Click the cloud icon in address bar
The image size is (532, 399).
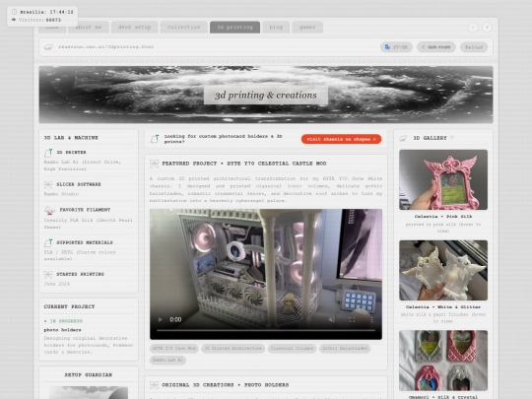coord(48,47)
